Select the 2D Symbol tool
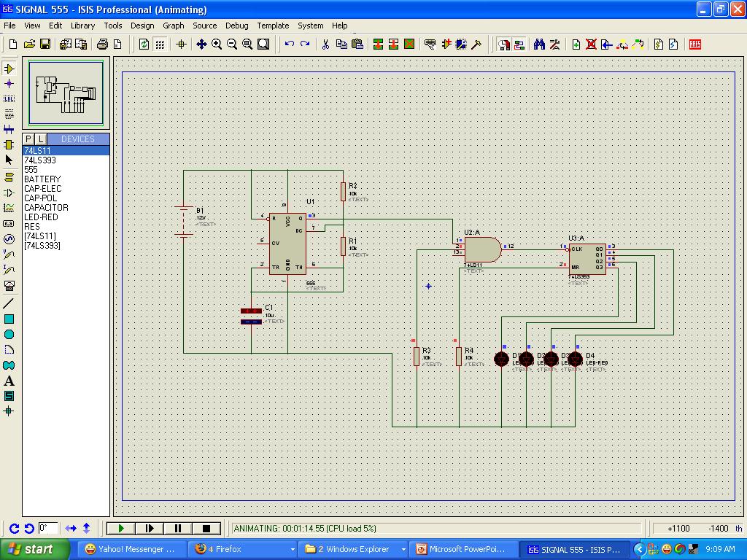Image resolution: width=747 pixels, height=560 pixels. coord(9,396)
